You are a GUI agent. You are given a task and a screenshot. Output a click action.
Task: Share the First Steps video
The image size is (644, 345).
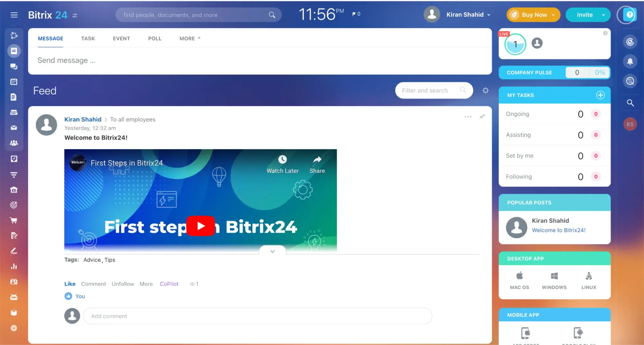click(x=317, y=164)
